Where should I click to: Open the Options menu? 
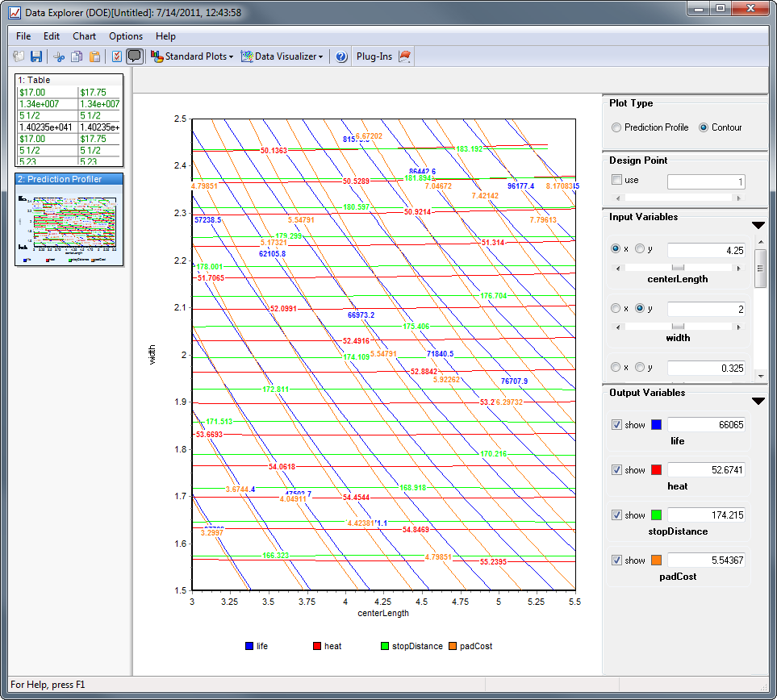click(x=126, y=36)
